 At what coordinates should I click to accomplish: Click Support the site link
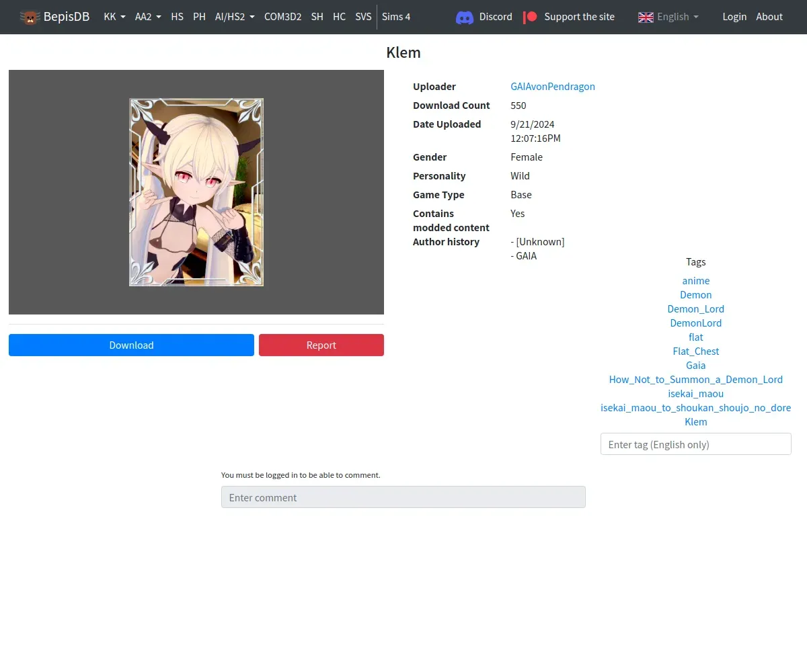click(x=579, y=17)
